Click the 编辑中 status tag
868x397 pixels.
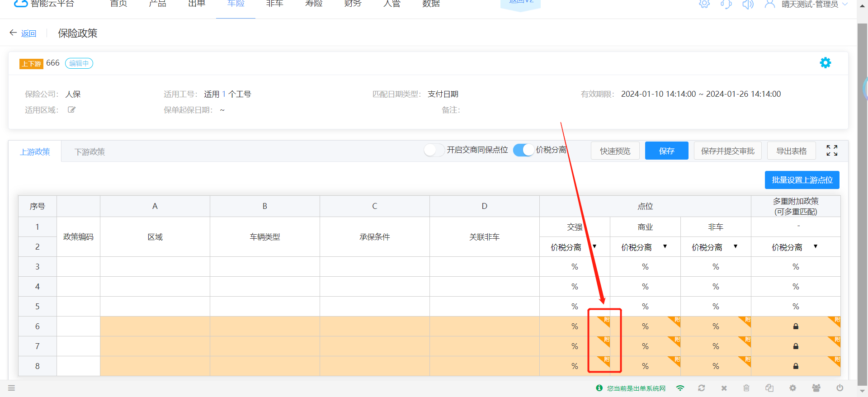pos(79,63)
